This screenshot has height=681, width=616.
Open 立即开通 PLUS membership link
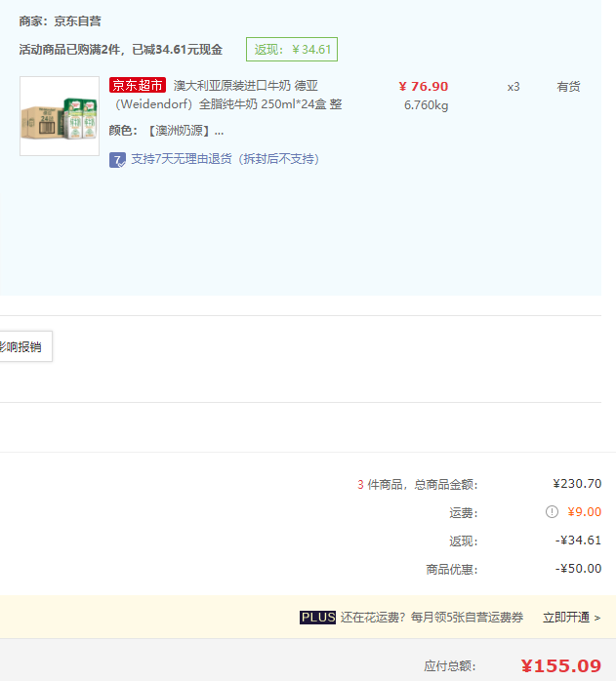pyautogui.click(x=571, y=618)
